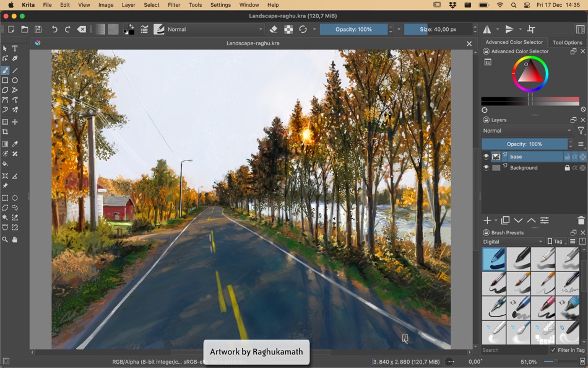588x368 pixels.
Task: Select the blue ink pen brush preset
Action: tap(495, 259)
